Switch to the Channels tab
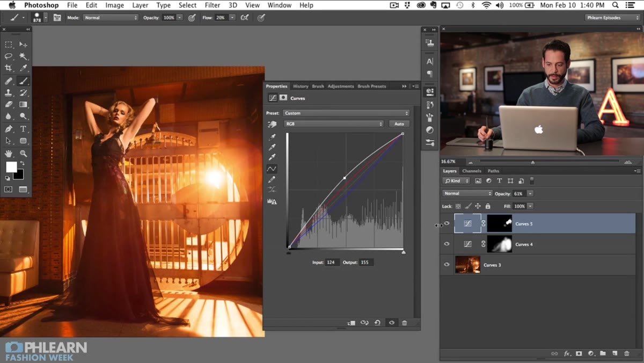This screenshot has width=644, height=363. pos(472,171)
